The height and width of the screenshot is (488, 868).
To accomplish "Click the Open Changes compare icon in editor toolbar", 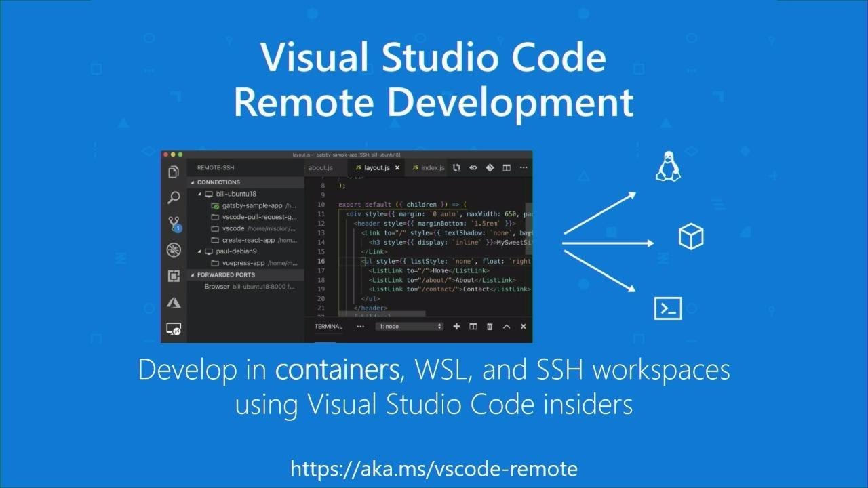I will coord(456,167).
